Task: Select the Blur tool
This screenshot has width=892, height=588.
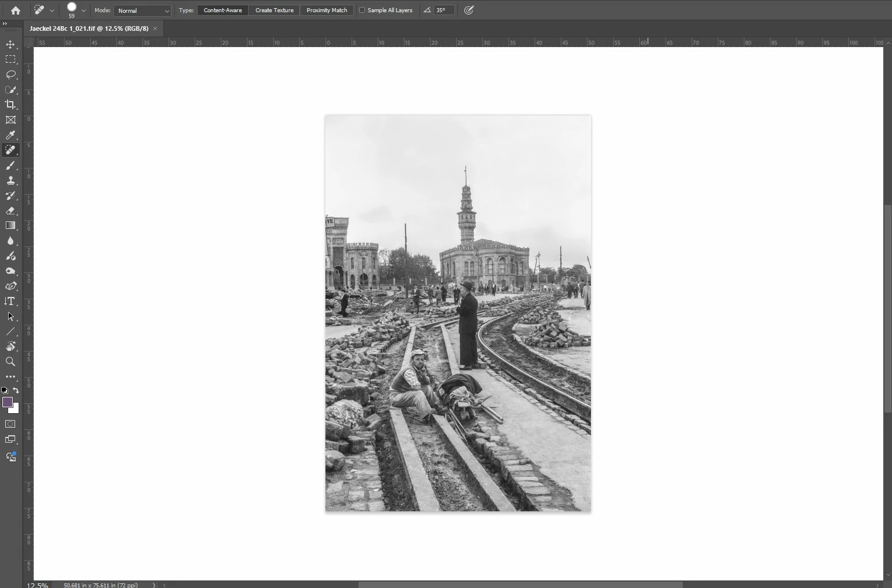Action: tap(10, 241)
